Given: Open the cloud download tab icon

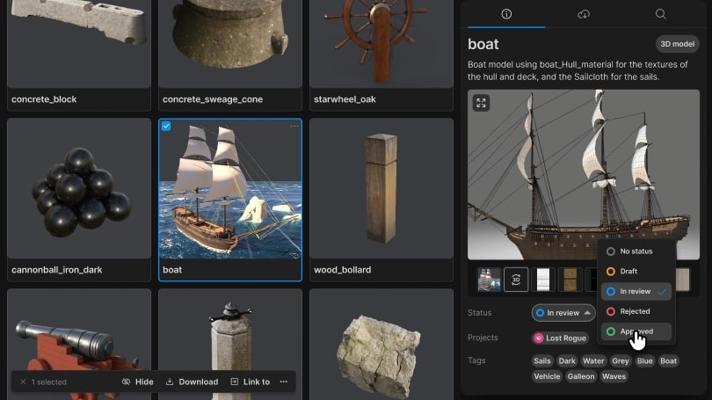Looking at the screenshot, I should [x=584, y=14].
